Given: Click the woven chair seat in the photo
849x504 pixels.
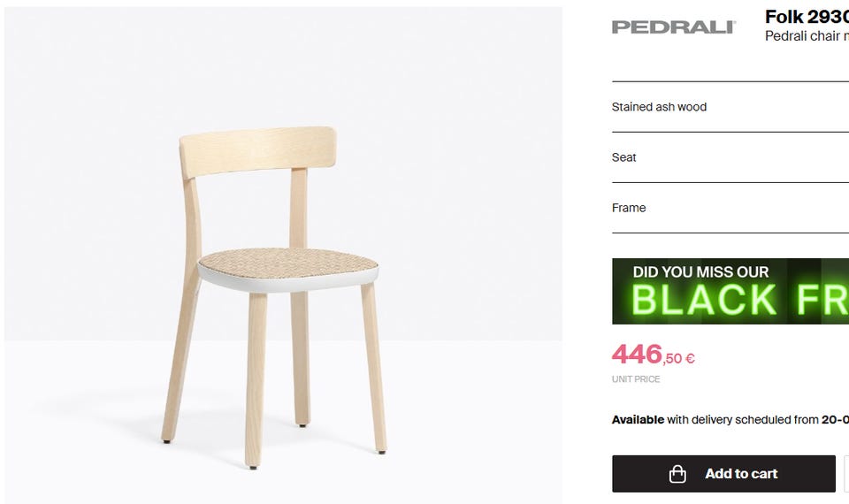Looking at the screenshot, I should pos(287,263).
